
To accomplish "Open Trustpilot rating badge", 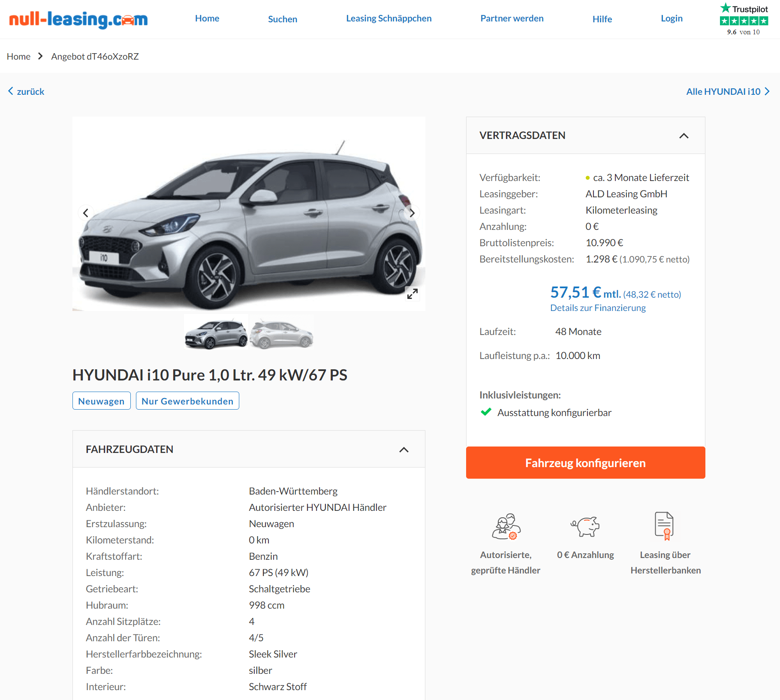I will tap(744, 19).
